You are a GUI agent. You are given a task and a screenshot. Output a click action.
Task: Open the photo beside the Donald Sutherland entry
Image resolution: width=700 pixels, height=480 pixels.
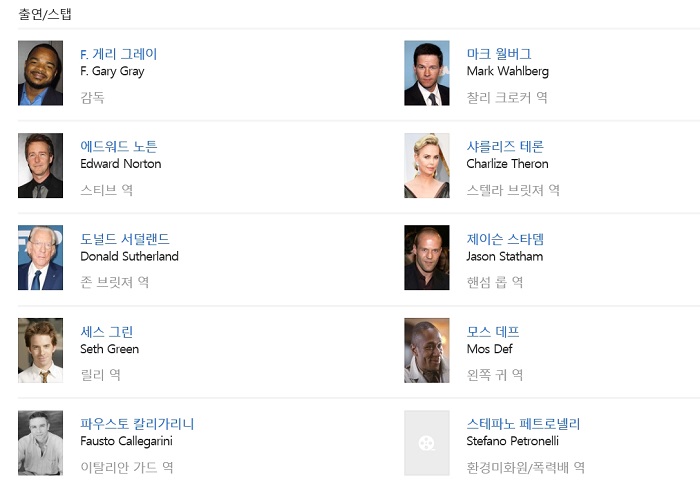click(x=40, y=258)
